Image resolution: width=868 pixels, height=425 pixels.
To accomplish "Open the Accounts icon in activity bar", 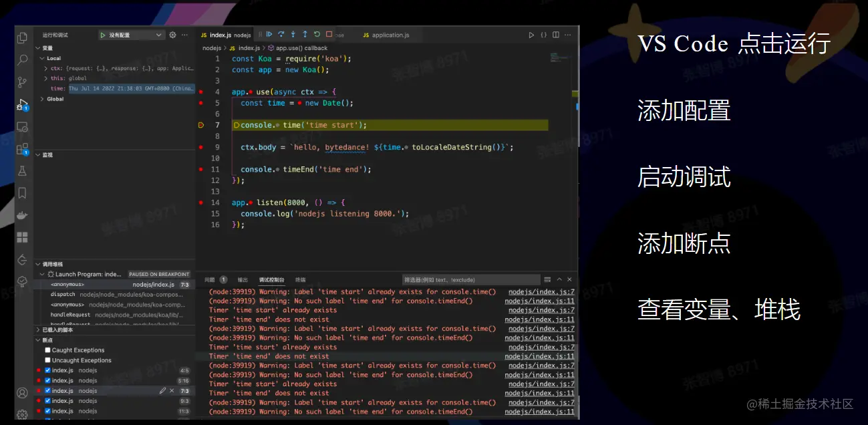I will coord(23,393).
